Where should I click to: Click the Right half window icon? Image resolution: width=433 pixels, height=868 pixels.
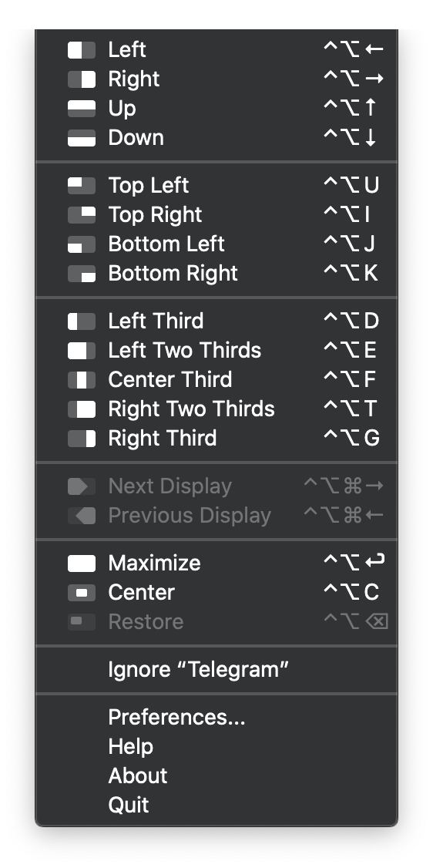(82, 79)
